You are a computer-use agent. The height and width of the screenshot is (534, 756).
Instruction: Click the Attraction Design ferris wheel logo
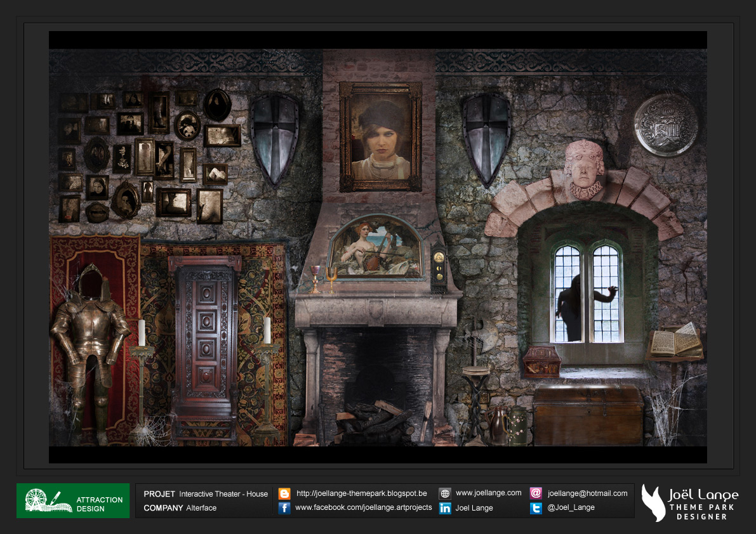click(x=48, y=500)
